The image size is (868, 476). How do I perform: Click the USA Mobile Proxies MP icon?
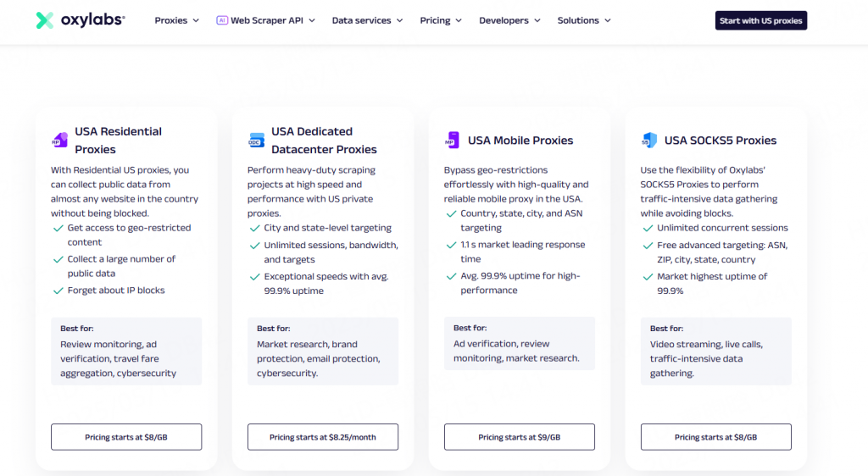click(x=453, y=140)
